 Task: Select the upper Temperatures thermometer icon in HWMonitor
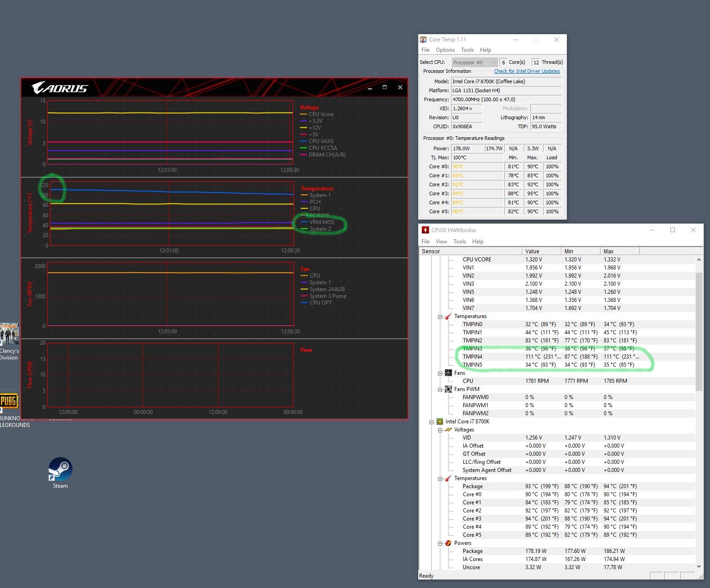pyautogui.click(x=448, y=316)
